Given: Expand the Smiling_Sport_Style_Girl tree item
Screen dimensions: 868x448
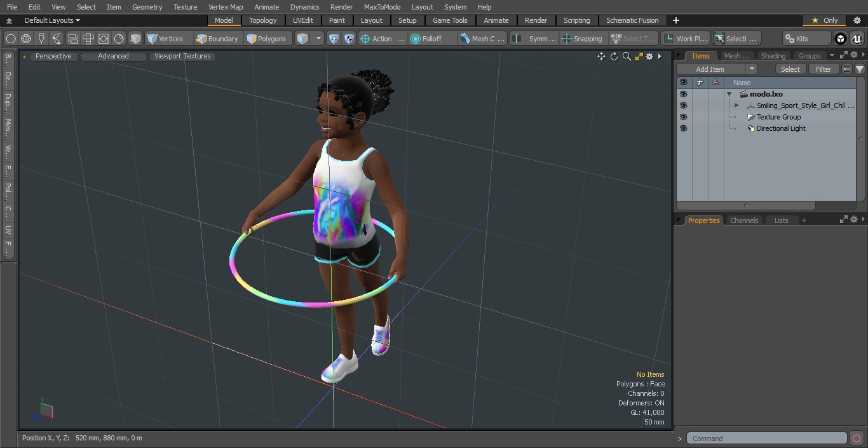Looking at the screenshot, I should tap(736, 105).
